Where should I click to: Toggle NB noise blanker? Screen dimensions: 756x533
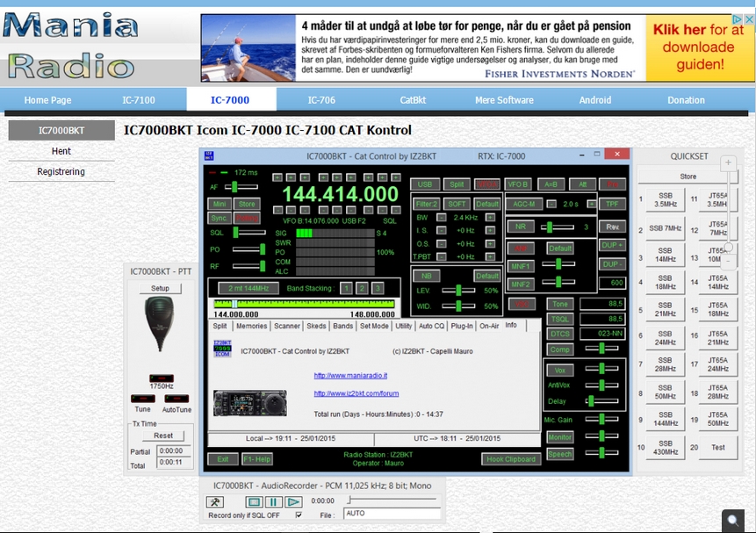tap(427, 276)
